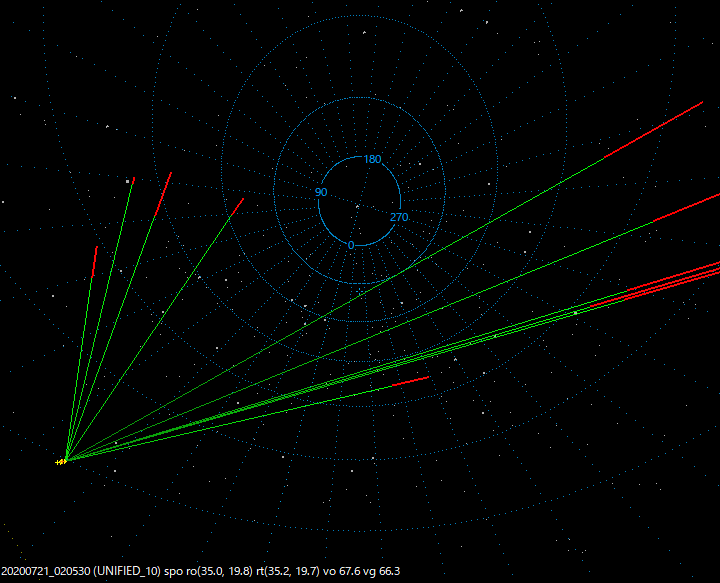
Task: Click the 180 degree azimuth label
Action: click(372, 159)
